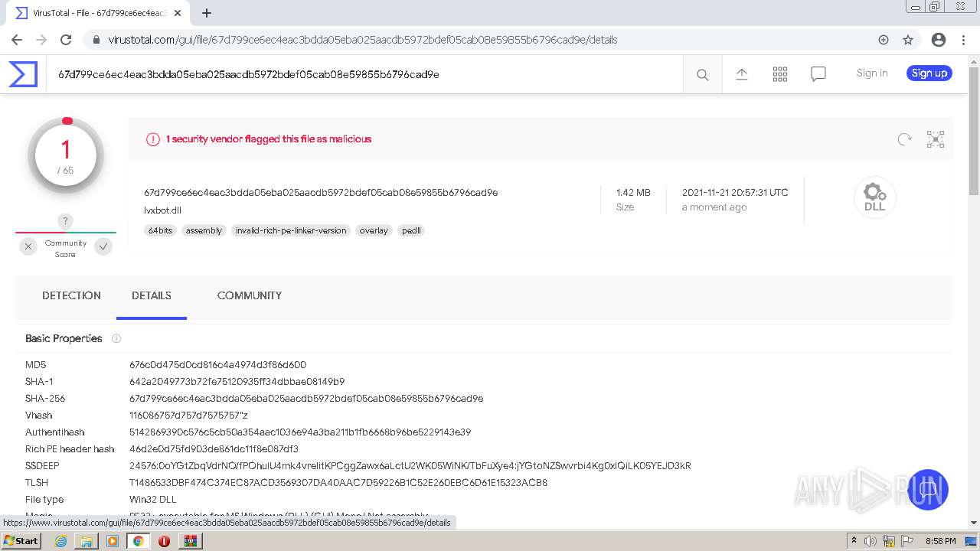The image size is (980, 551).
Task: Click the hash search input field
Action: 365,74
